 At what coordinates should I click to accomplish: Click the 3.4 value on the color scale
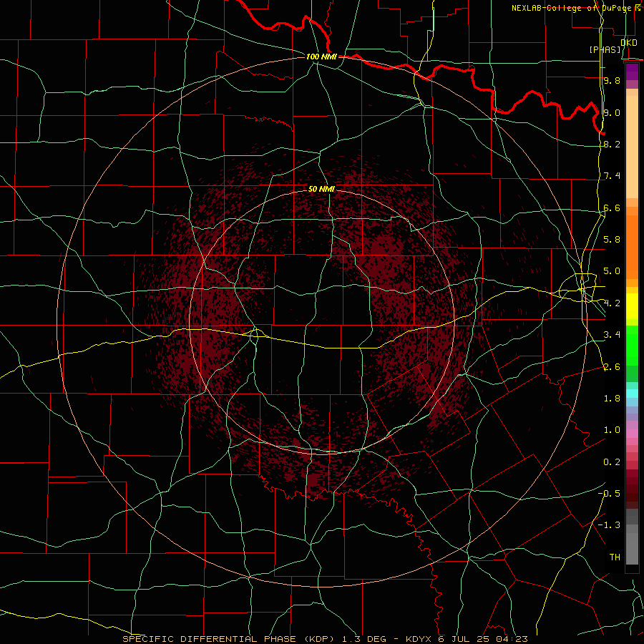point(612,335)
